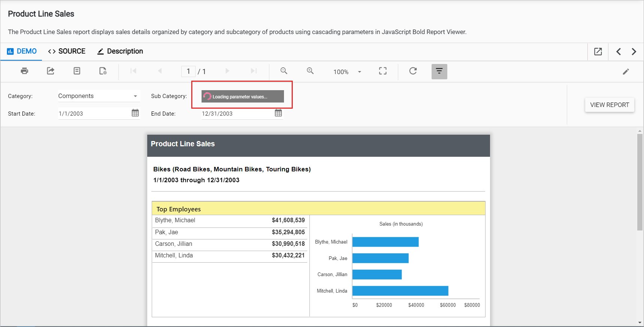The width and height of the screenshot is (644, 327).
Task: Click the Blythe, Michael table row name
Action: tap(175, 220)
